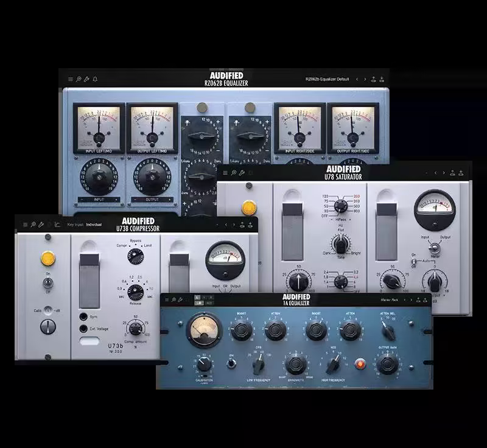Viewport: 487px width, 448px height.
Task: Click the preset download icon in 1A Equalizer
Action: pos(425,300)
